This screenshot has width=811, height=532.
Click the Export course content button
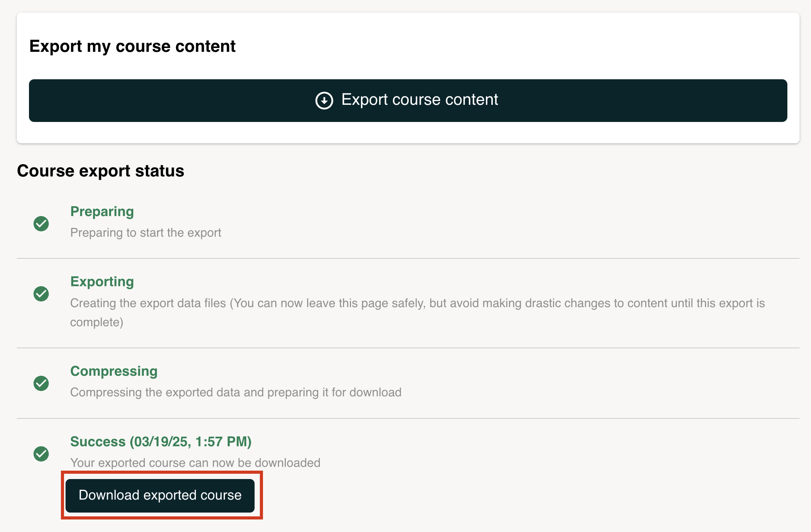pyautogui.click(x=408, y=100)
